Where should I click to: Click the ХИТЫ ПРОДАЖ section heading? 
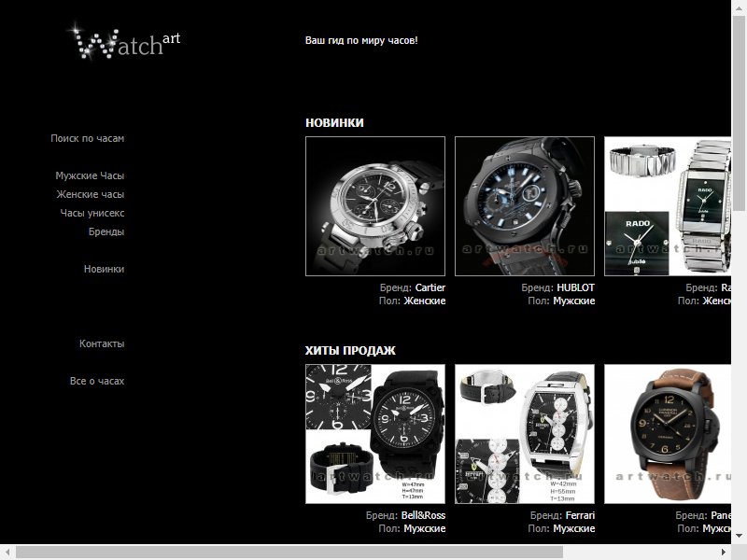coord(350,351)
